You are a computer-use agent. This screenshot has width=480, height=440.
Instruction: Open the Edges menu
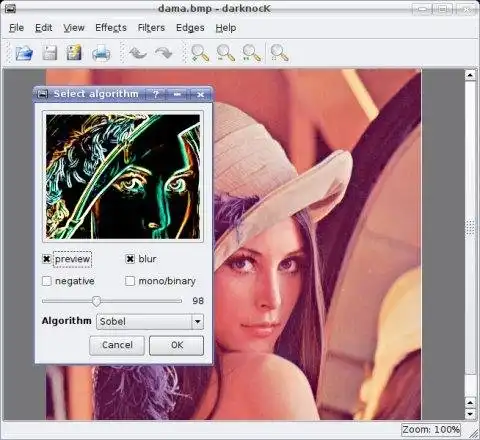click(x=190, y=28)
